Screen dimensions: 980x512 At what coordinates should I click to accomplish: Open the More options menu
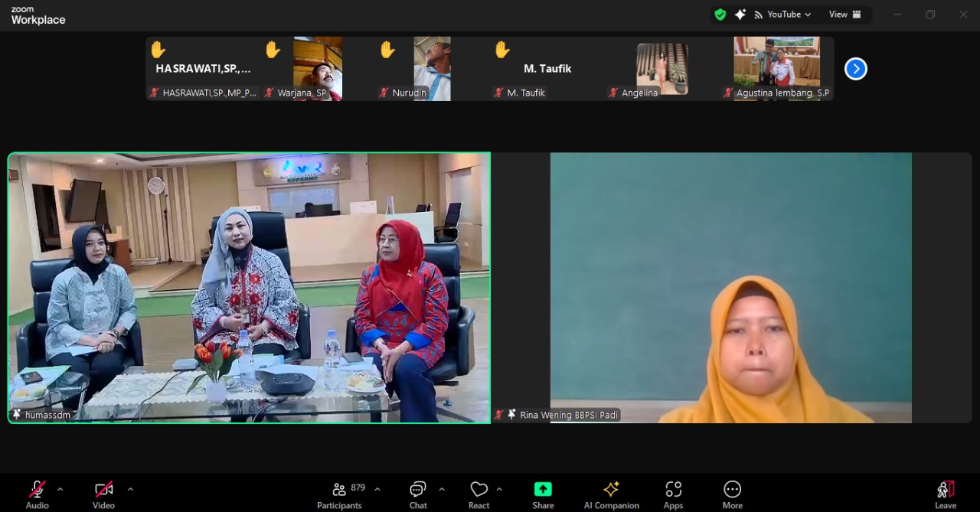(x=732, y=494)
